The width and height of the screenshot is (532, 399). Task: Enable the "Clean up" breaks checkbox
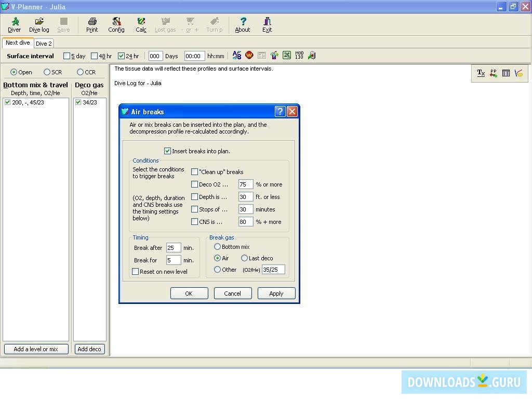(195, 172)
